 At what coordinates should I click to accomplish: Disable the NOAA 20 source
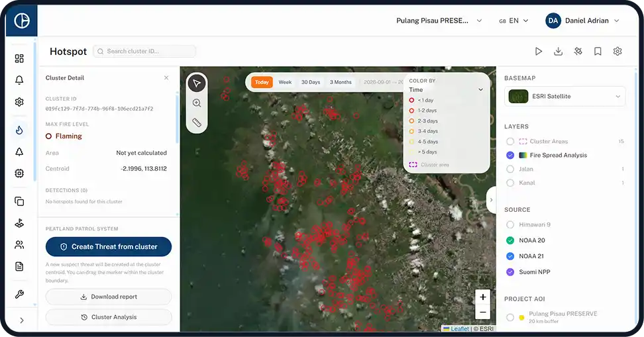[510, 240]
